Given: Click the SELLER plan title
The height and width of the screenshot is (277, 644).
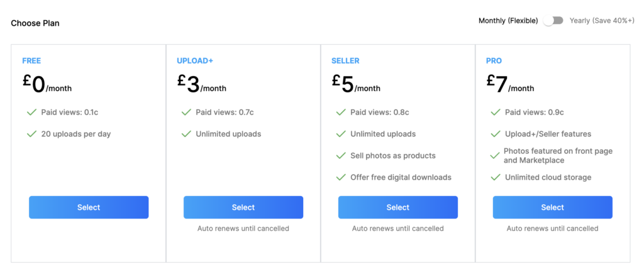Looking at the screenshot, I should pos(345,61).
